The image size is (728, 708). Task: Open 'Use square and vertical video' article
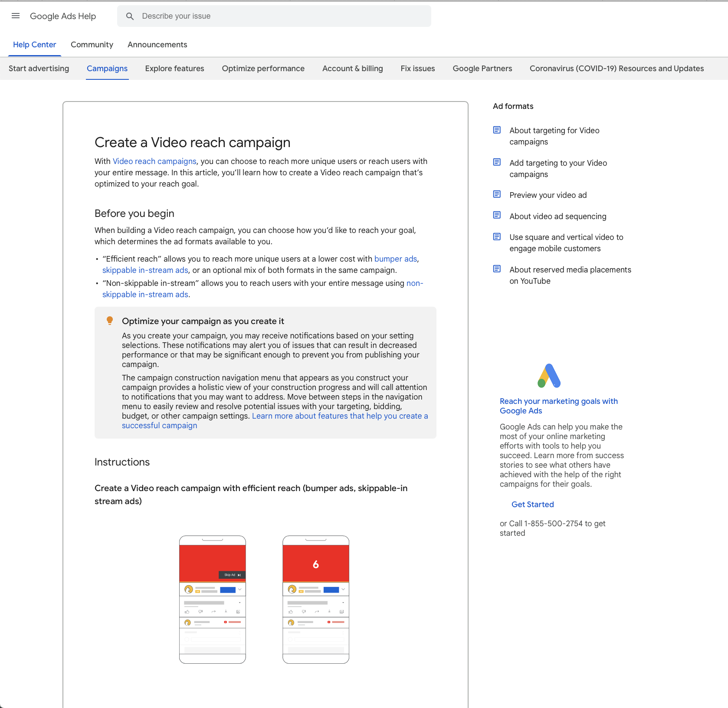[566, 243]
